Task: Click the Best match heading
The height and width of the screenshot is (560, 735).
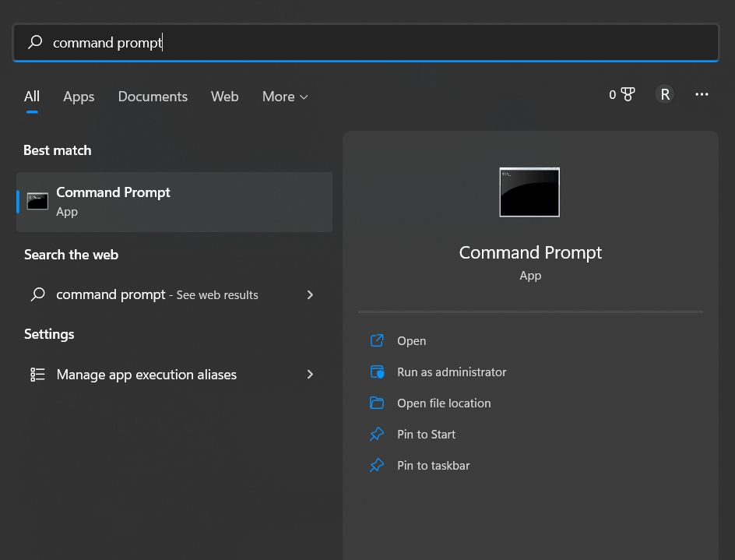Action: (57, 150)
